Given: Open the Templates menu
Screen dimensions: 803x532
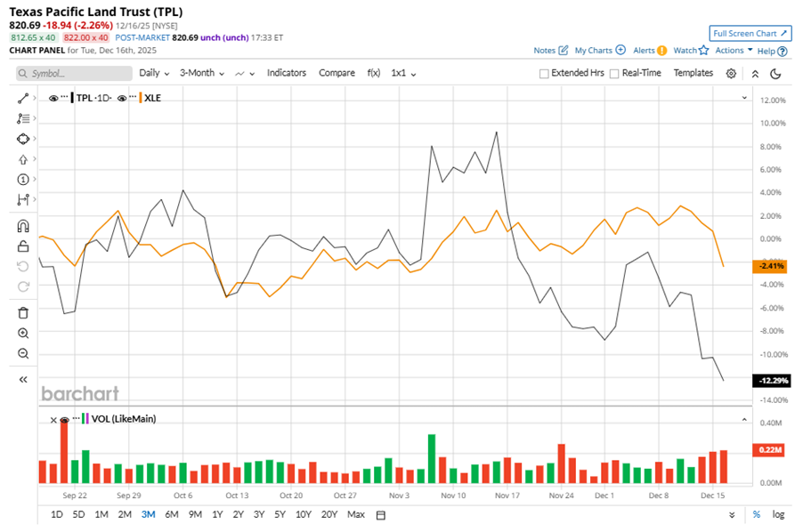Looking at the screenshot, I should (x=693, y=73).
